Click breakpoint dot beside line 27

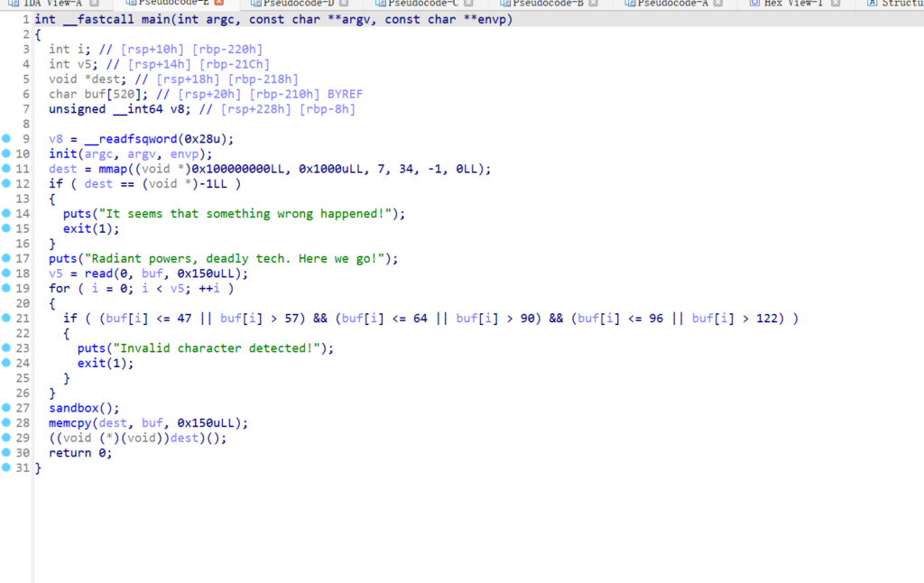[x=6, y=408]
